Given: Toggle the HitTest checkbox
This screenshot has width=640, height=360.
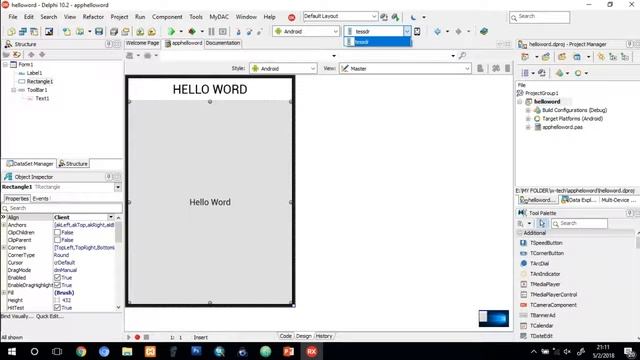Looking at the screenshot, I should [x=57, y=308].
